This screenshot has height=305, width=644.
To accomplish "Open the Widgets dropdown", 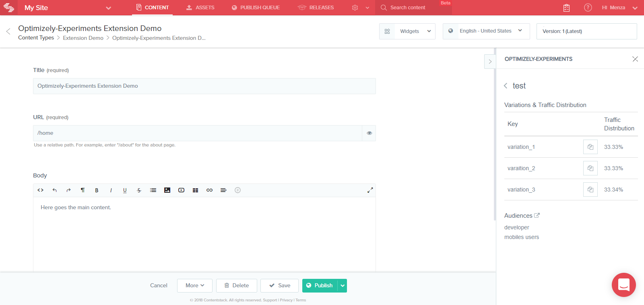I will (407, 31).
